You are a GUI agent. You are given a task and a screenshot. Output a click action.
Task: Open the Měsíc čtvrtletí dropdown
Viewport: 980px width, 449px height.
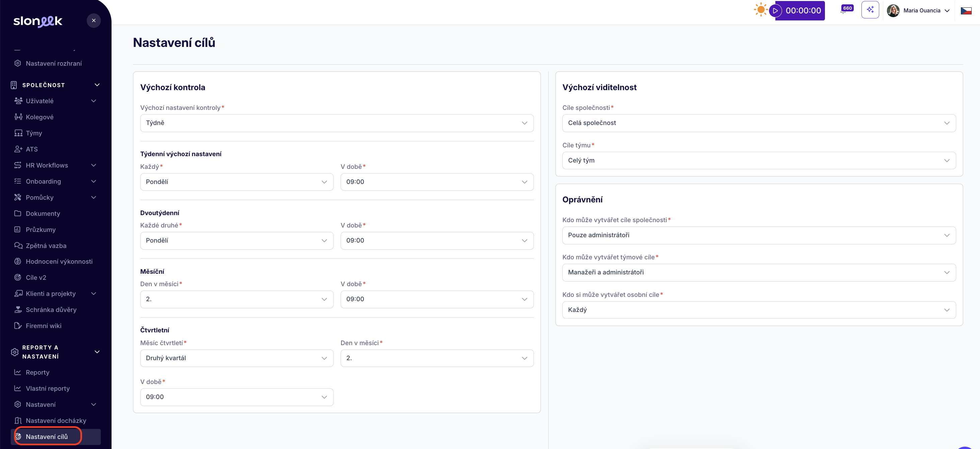click(x=237, y=358)
